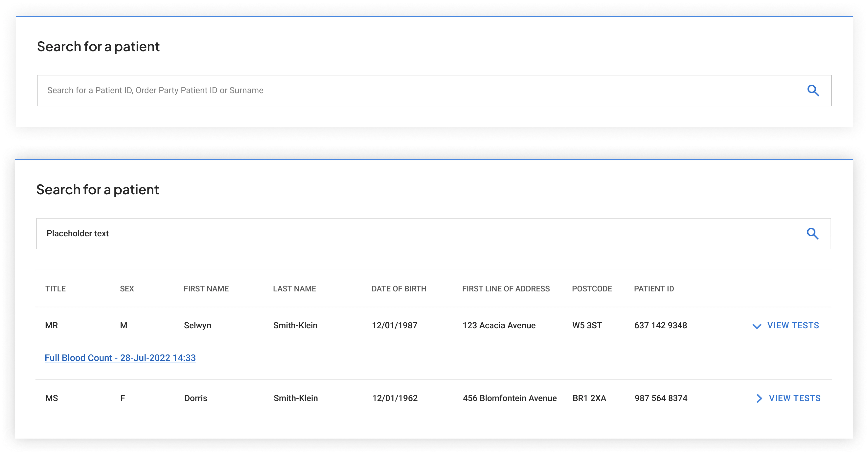868x469 pixels.
Task: Click address '123 Acacia Avenue'
Action: pyautogui.click(x=499, y=325)
